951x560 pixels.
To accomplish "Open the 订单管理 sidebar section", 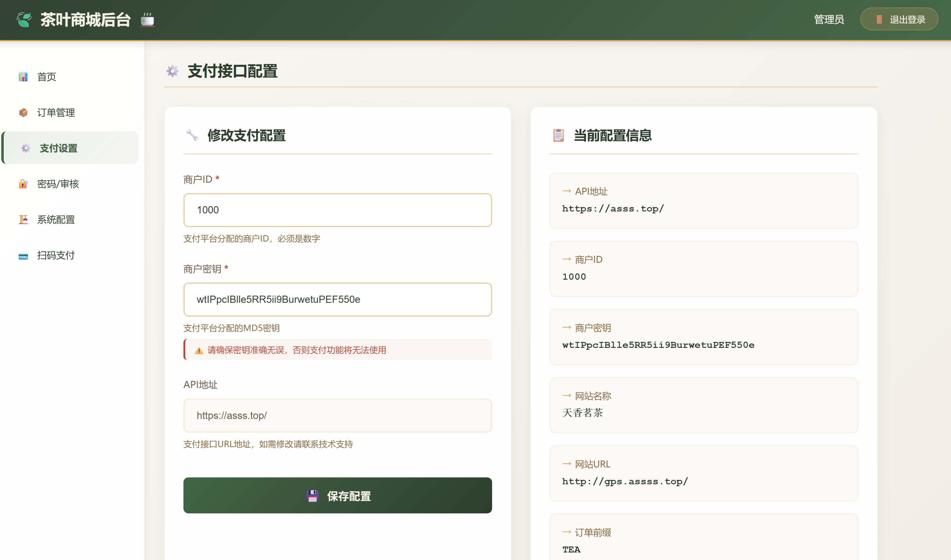I will coord(56,112).
